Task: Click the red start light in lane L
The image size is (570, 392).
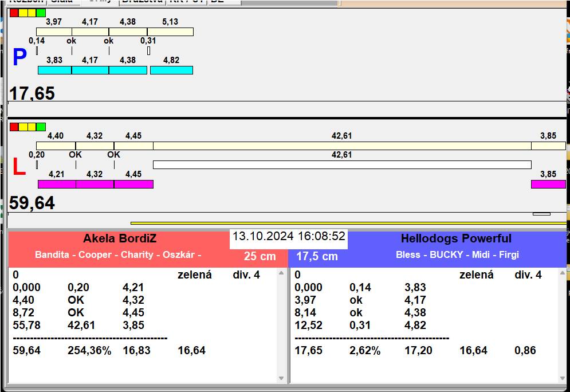Action: [x=14, y=127]
